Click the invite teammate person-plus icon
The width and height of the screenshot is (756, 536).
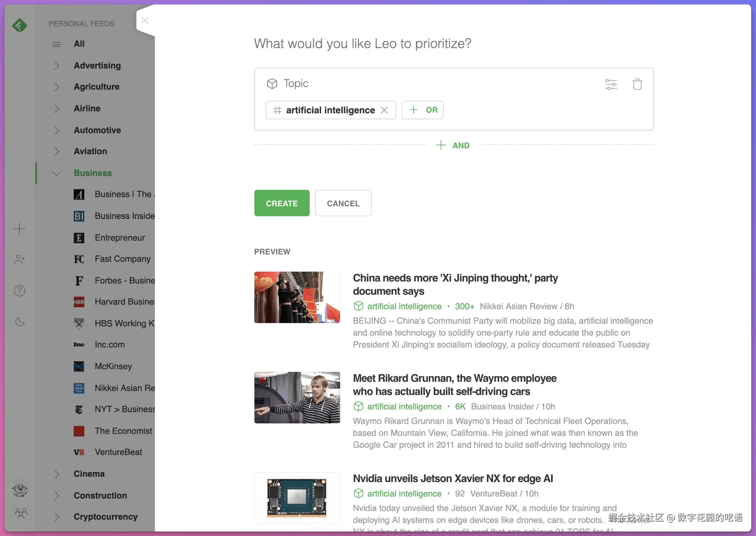19,259
